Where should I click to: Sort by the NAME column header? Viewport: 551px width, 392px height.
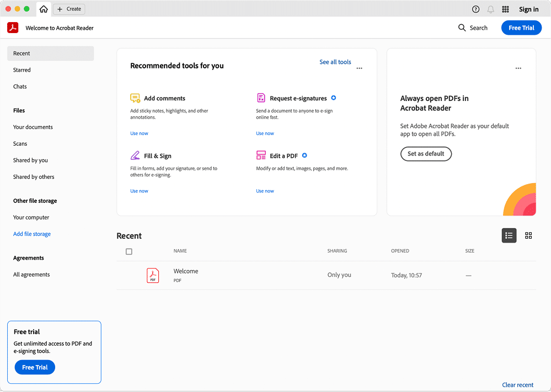(x=180, y=251)
